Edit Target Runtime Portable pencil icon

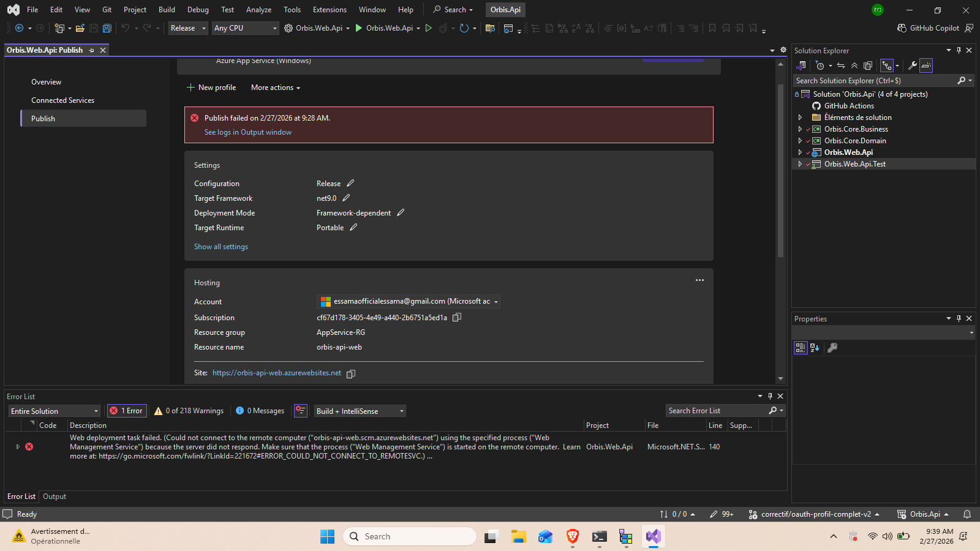point(353,227)
